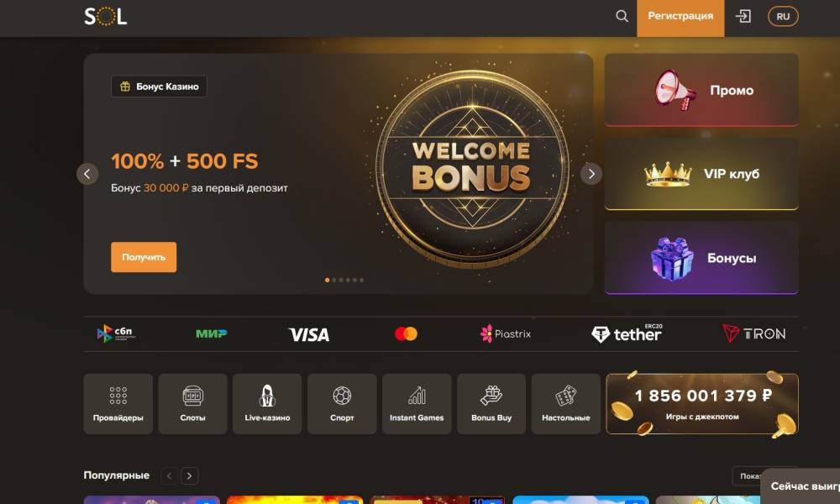The image size is (840, 504).
Task: Select the second banner carousel dot
Action: click(x=334, y=280)
